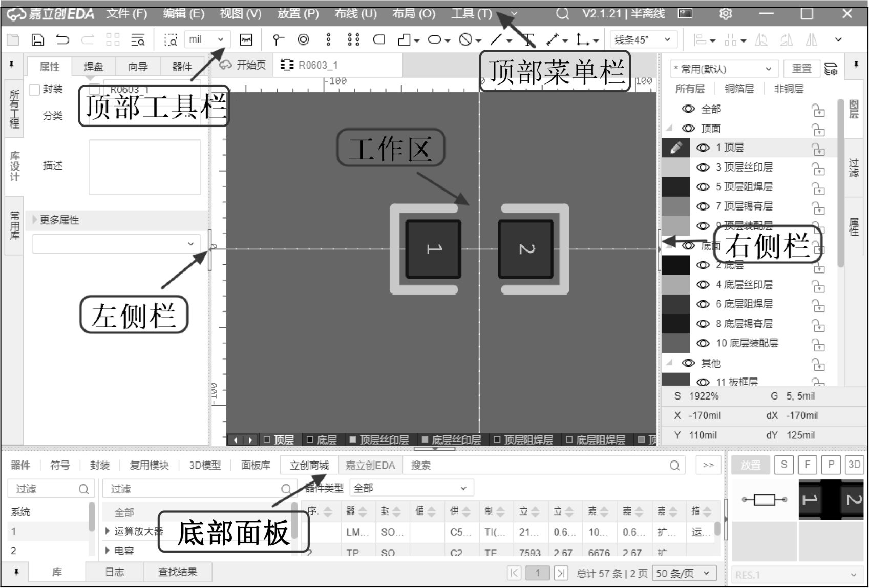Click the 重置 button in layers panel
869x588 pixels.
pyautogui.click(x=801, y=69)
